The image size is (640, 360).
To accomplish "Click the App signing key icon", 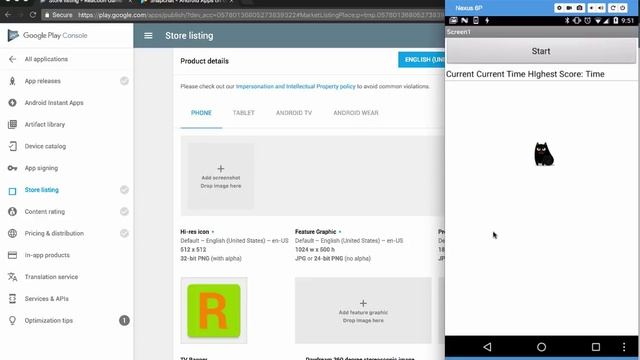I will (x=12, y=168).
